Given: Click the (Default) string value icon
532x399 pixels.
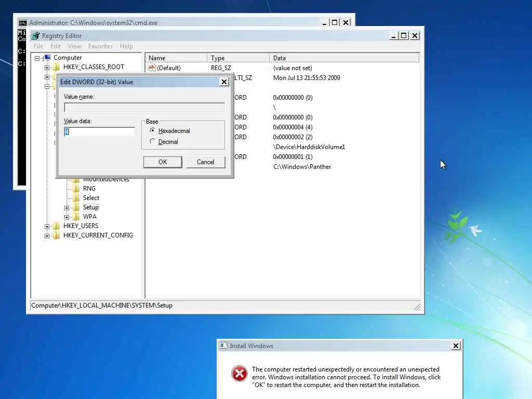Looking at the screenshot, I should (x=151, y=68).
